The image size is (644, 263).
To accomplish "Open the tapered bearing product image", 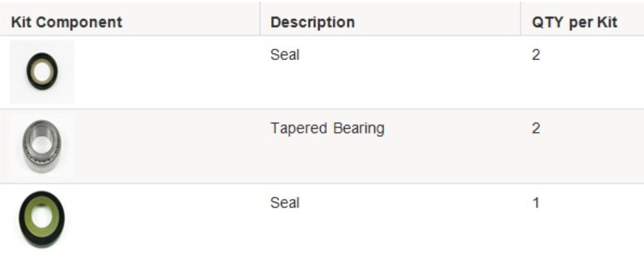I will click(42, 146).
